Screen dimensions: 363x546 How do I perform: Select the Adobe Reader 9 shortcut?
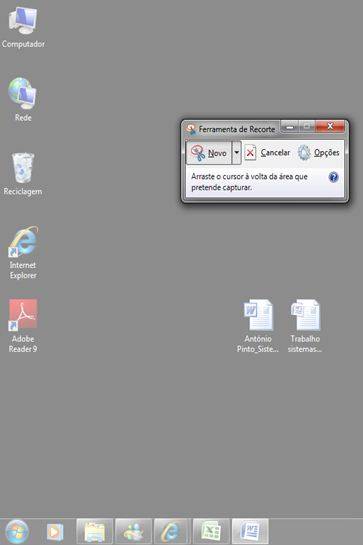tap(23, 326)
